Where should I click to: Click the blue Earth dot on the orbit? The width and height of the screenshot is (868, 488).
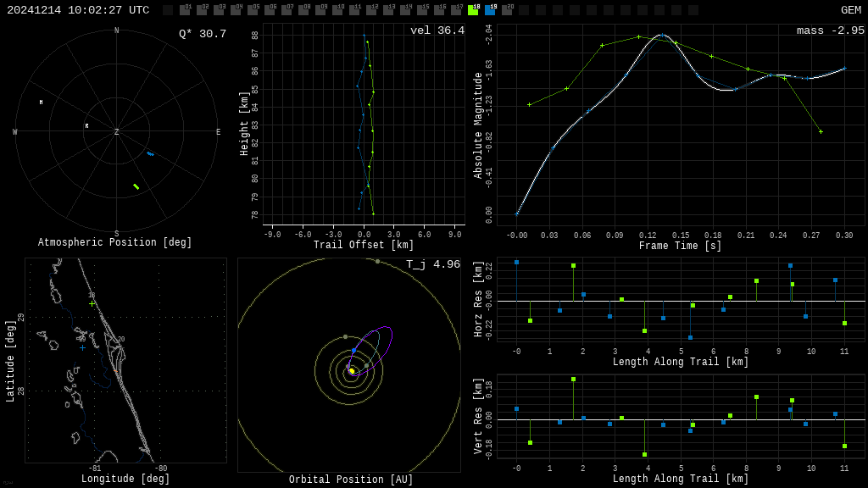pos(354,350)
